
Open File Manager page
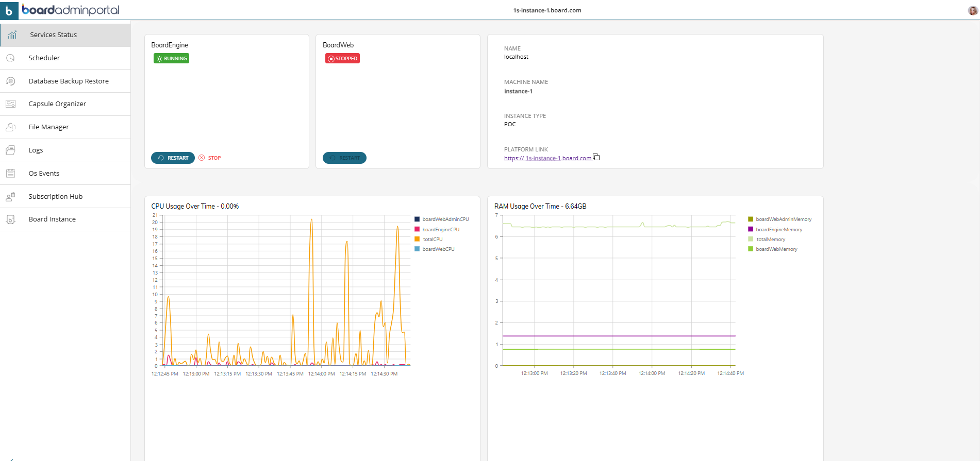tap(65, 127)
